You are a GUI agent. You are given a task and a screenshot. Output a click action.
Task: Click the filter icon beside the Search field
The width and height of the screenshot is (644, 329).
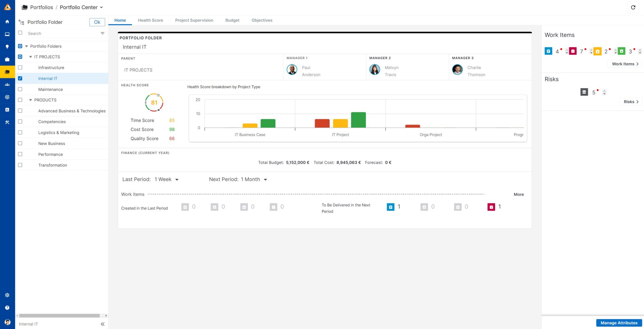click(x=102, y=34)
